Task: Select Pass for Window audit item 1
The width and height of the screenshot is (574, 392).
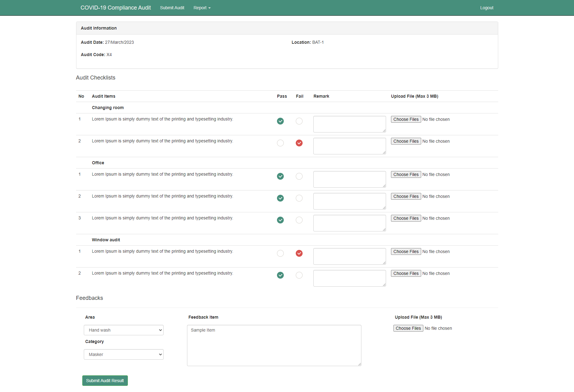Action: 280,253
